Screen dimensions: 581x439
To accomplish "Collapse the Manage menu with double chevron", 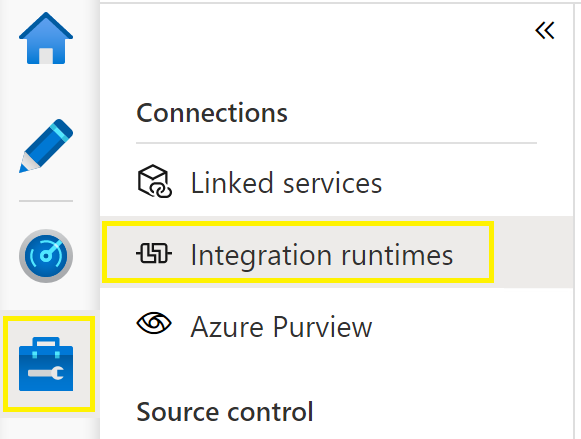I will point(545,30).
